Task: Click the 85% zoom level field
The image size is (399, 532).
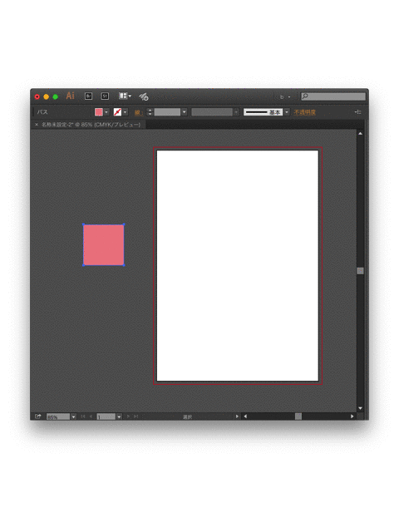Action: (58, 416)
